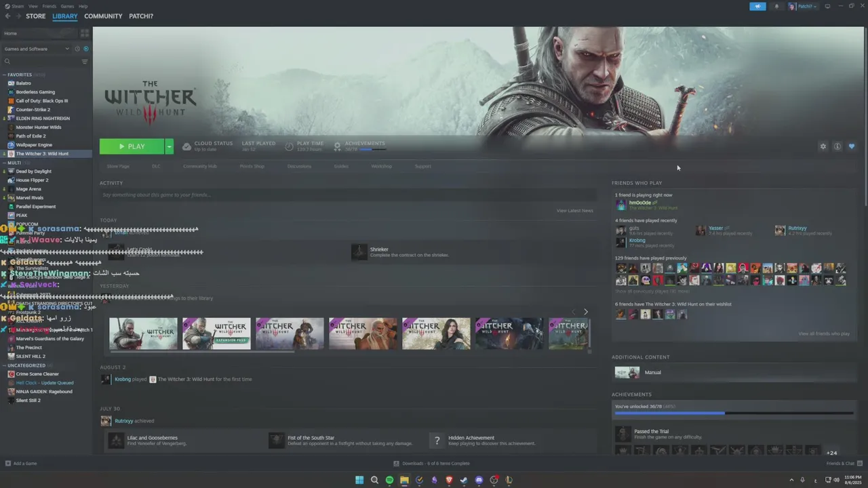
Task: Select NINJA GAIDEN: Ragebound in library
Action: (44, 392)
